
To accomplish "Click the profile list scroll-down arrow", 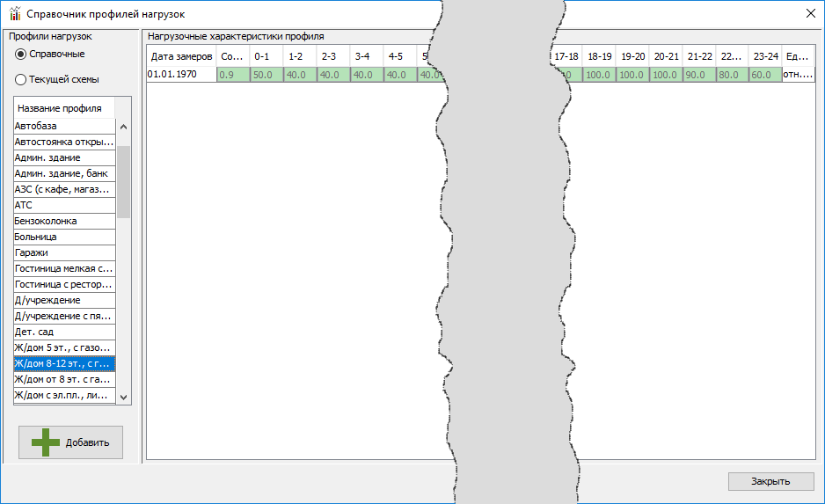I will (x=124, y=398).
